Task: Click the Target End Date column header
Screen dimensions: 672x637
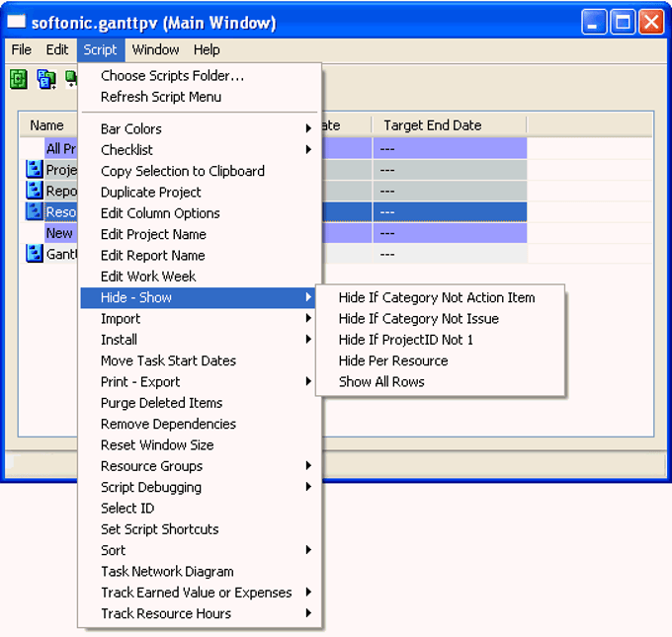Action: pyautogui.click(x=449, y=125)
